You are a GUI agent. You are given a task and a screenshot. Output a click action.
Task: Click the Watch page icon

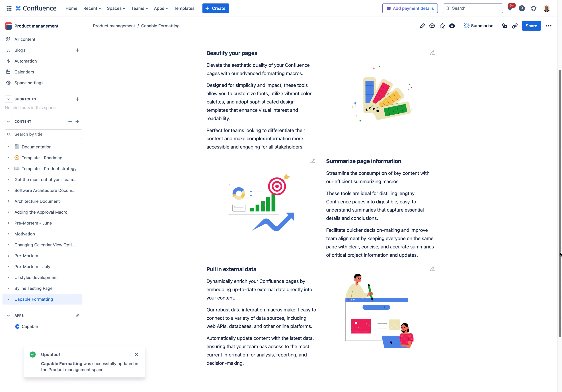452,26
